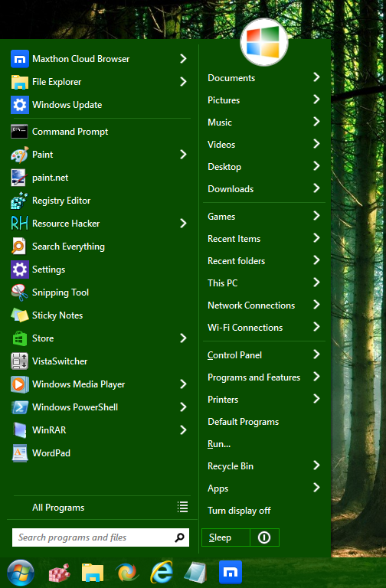This screenshot has width=386, height=588.
Task: Expand Windows Media Player arrow
Action: (183, 384)
